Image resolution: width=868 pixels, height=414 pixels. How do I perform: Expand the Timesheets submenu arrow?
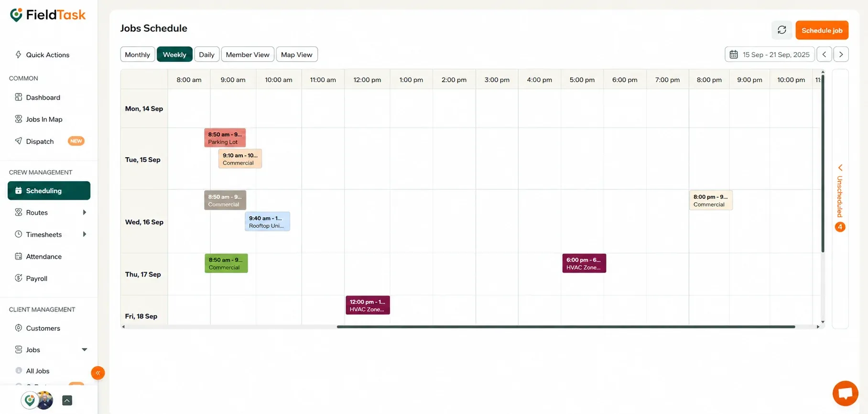point(84,234)
